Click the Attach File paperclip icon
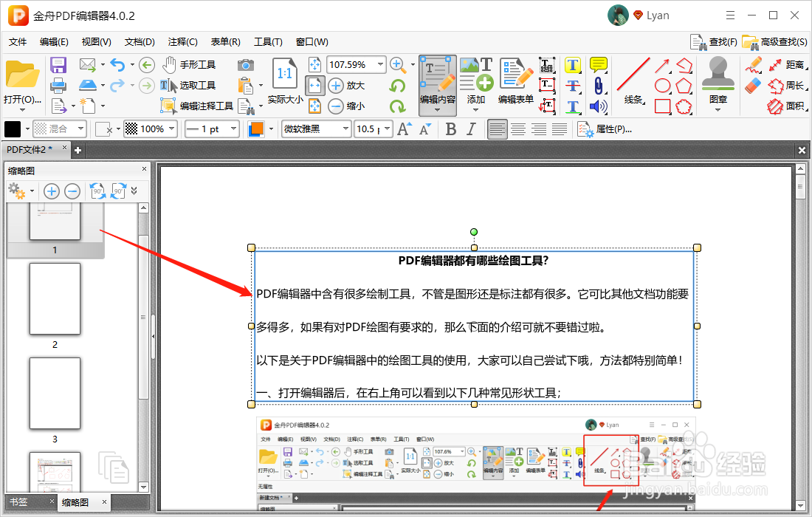 [598, 86]
